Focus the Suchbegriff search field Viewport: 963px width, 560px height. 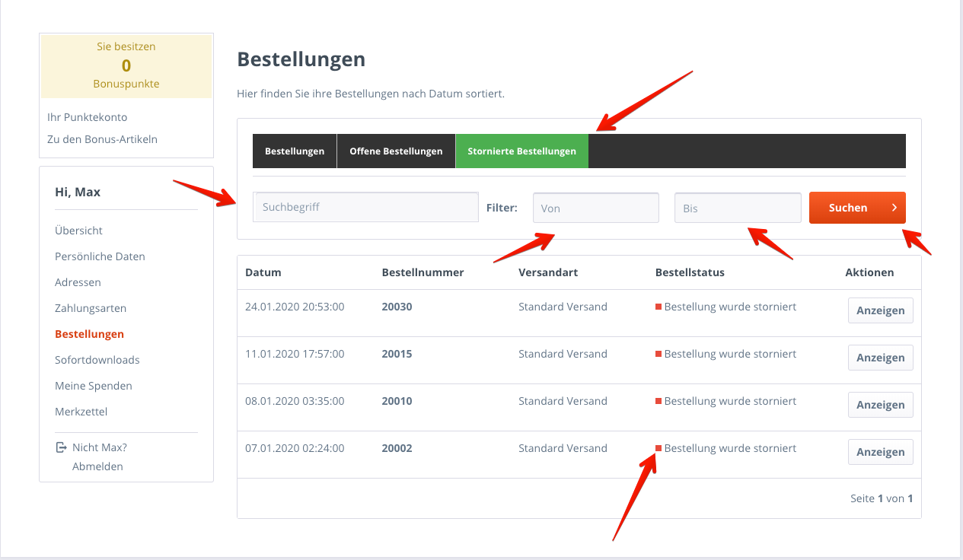coord(365,207)
